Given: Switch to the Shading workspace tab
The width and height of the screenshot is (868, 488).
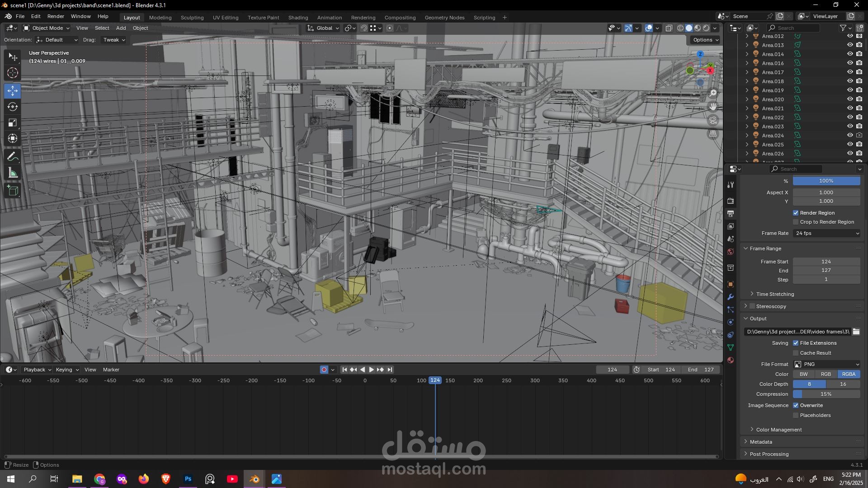Looking at the screenshot, I should 298,18.
